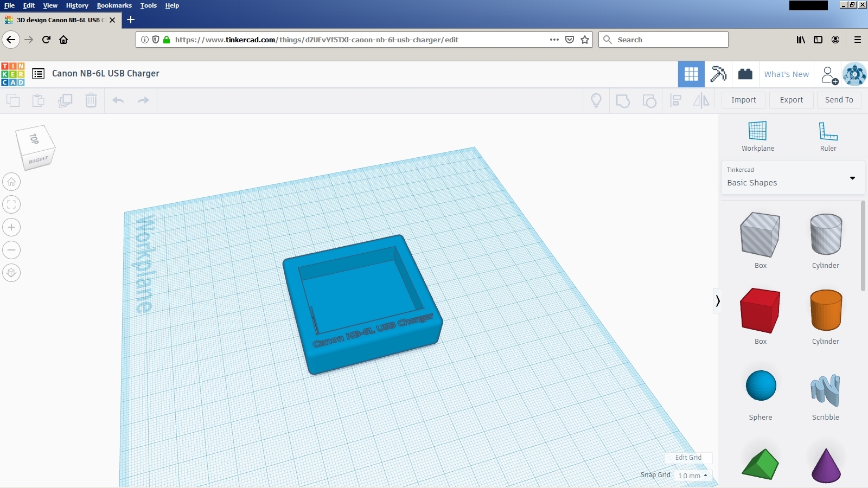This screenshot has width=868, height=488.
Task: Select the 3D design Canon NB-6L browser tab
Action: click(x=60, y=20)
